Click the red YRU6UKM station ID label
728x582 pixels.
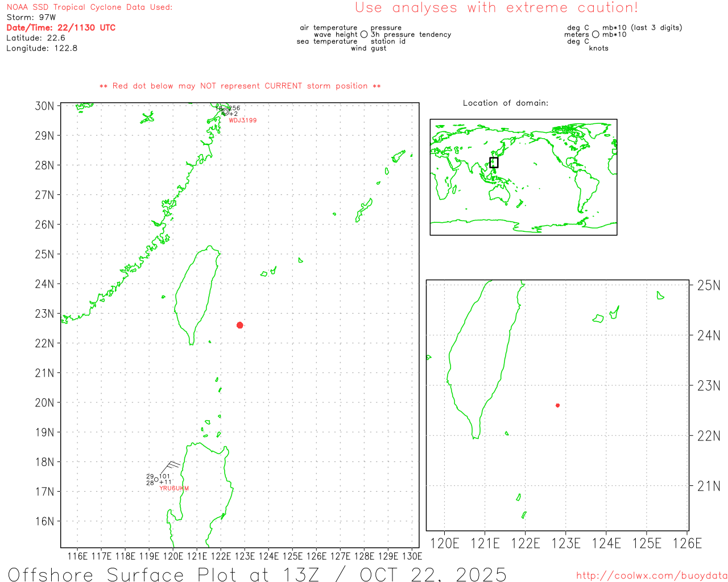[174, 489]
